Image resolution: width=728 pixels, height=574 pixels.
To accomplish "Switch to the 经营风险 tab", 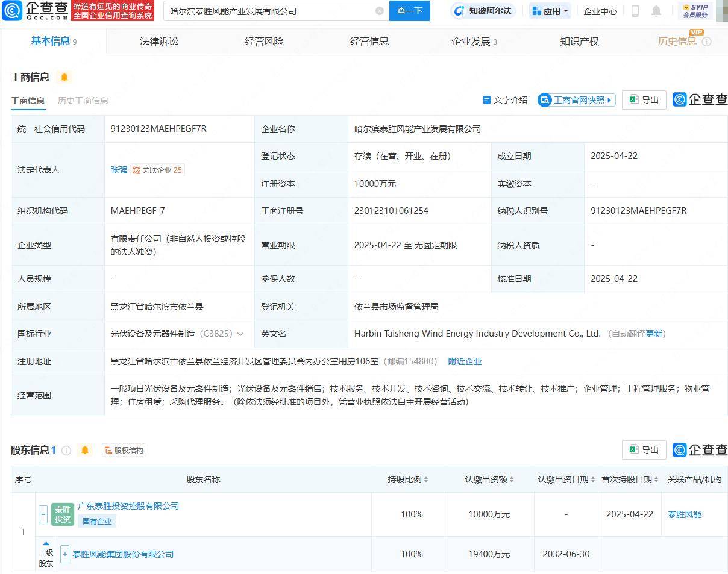I will click(264, 41).
